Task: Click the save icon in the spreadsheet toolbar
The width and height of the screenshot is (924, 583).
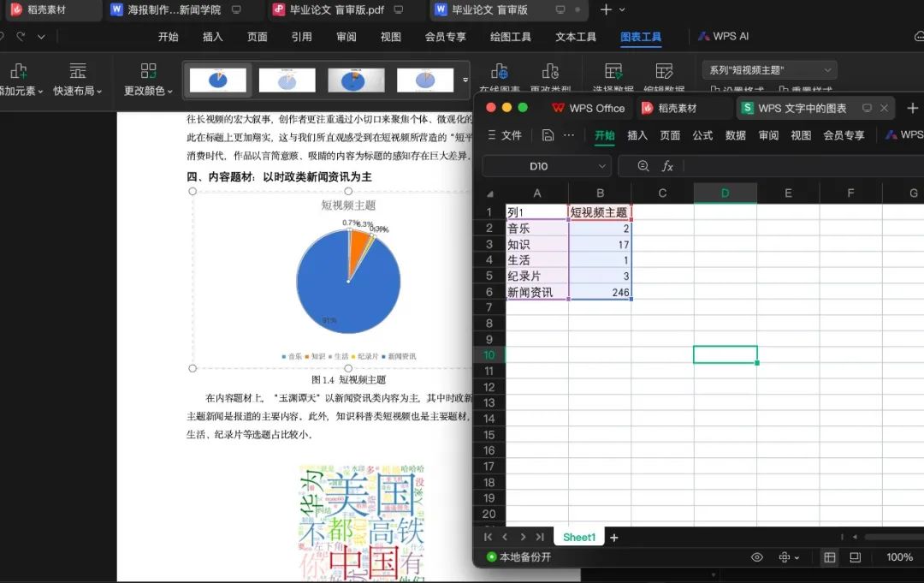Action: (x=548, y=135)
